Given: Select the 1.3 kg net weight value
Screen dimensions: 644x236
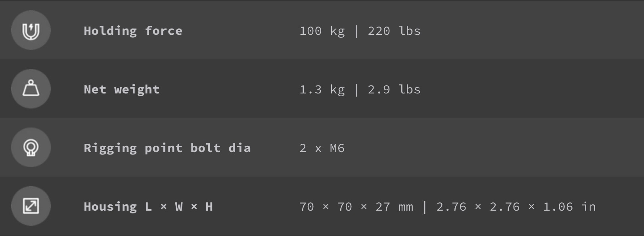Looking at the screenshot, I should [x=322, y=89].
